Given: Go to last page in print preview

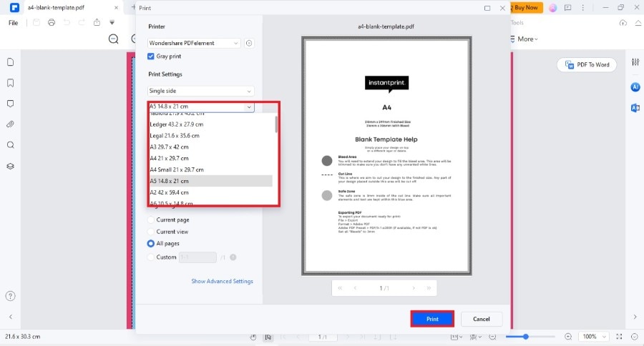Looking at the screenshot, I should pos(429,288).
